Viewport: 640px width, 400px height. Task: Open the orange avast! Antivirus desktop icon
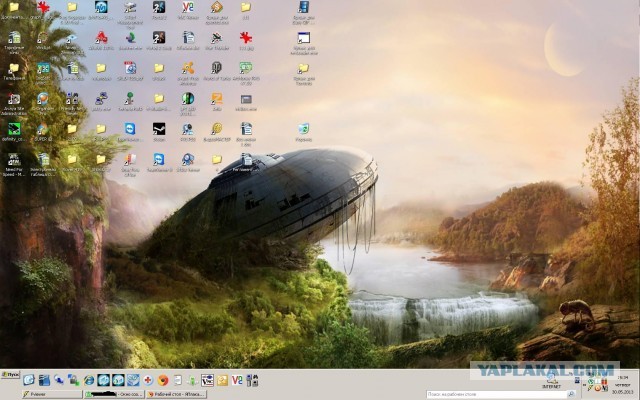(187, 68)
